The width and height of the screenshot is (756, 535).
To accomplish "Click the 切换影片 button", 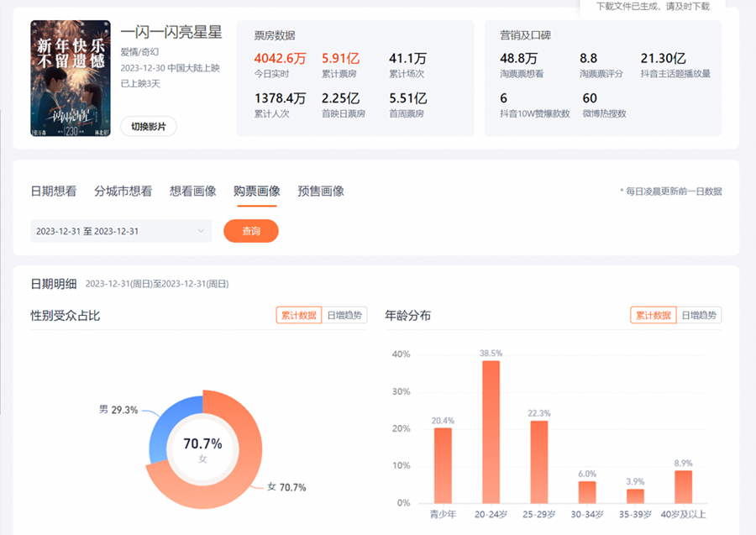I will pos(149,127).
